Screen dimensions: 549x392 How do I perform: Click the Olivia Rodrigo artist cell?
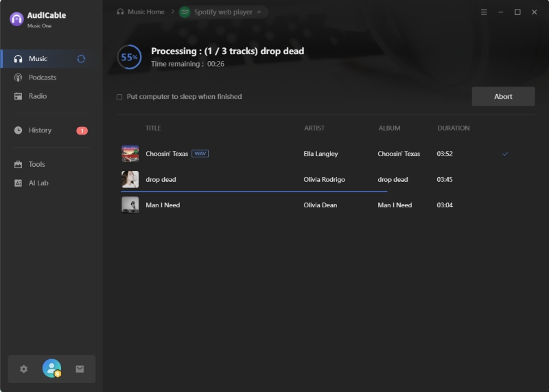324,179
